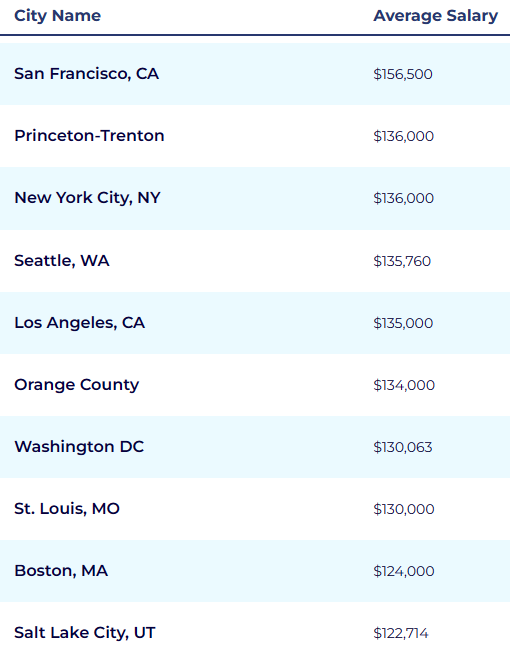Click the City Name column header
The height and width of the screenshot is (655, 510).
[x=57, y=16]
